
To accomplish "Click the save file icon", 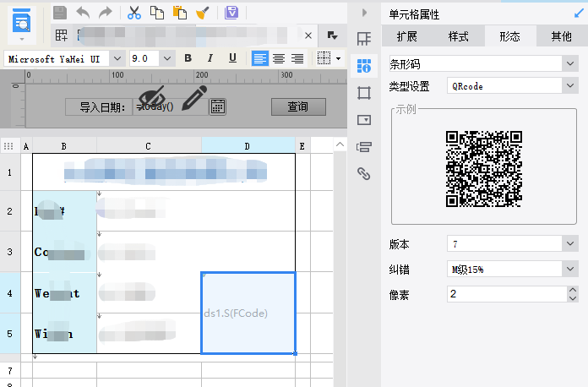I will (60, 13).
